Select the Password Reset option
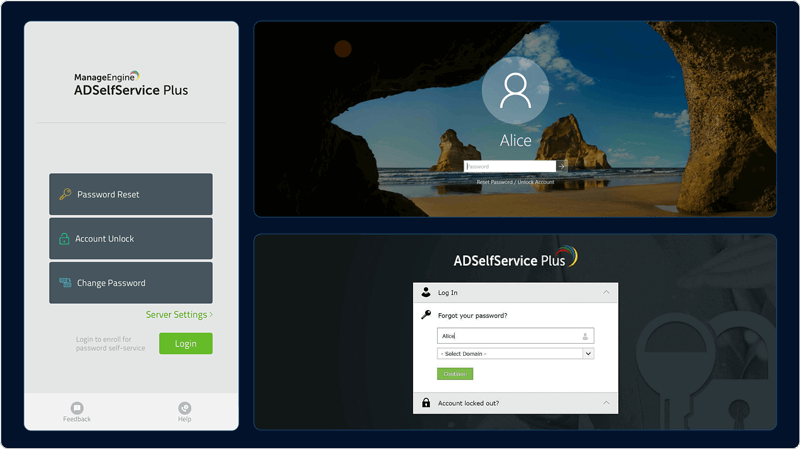Viewport: 800px width, 449px height. 131,195
